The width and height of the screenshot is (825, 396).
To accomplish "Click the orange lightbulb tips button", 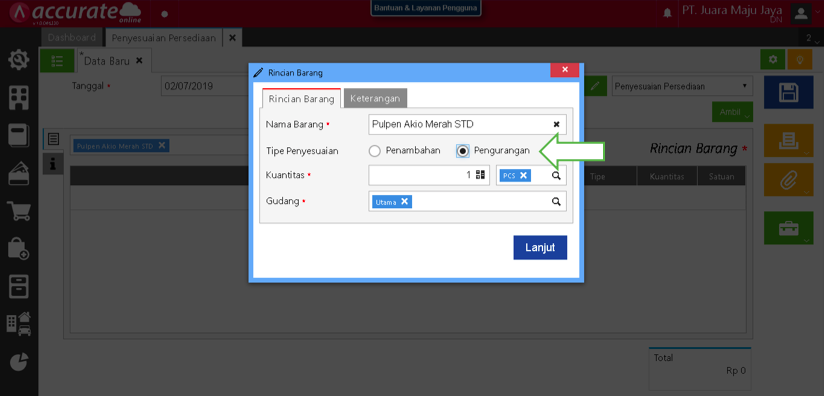I will 800,59.
